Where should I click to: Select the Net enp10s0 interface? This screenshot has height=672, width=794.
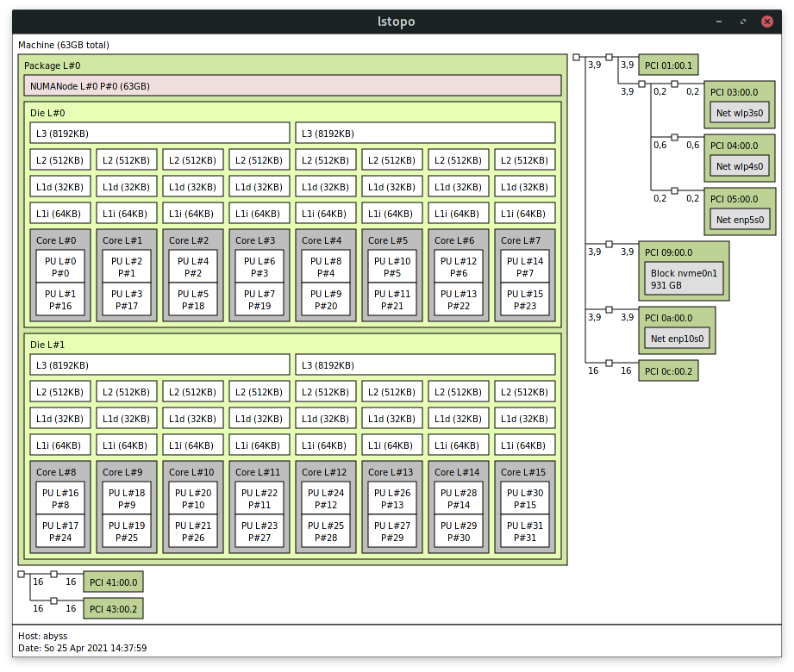click(678, 339)
